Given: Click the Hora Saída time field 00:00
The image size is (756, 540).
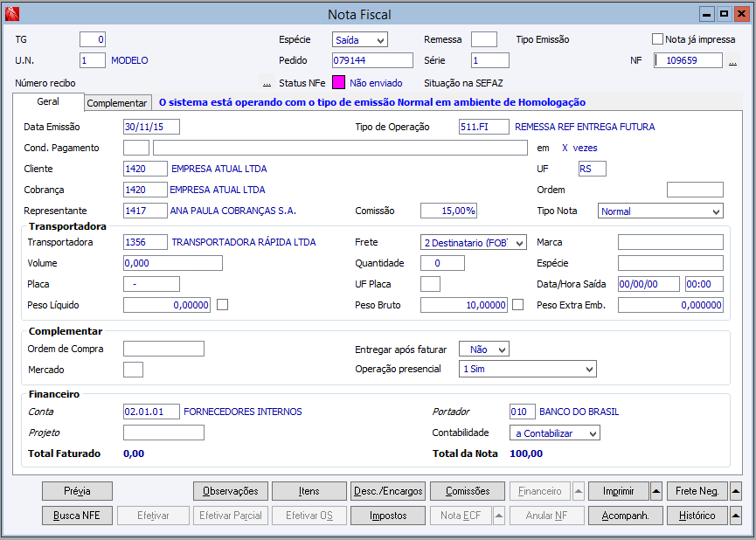Looking at the screenshot, I should pos(704,284).
